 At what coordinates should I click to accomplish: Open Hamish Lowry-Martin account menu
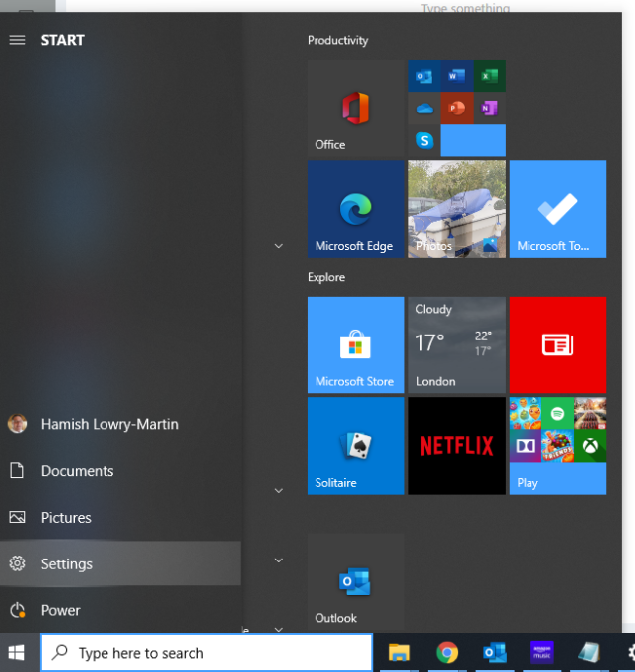tap(120, 424)
